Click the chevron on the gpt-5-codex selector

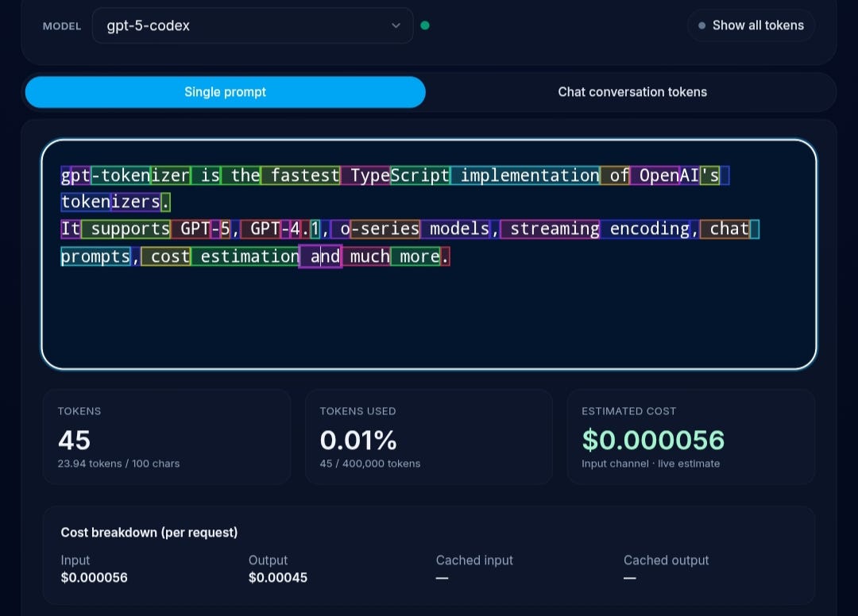396,25
